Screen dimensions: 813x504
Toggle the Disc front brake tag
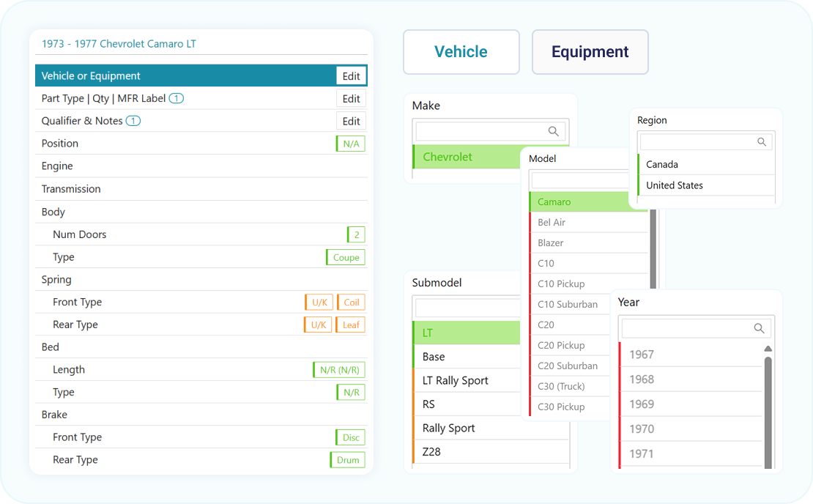pos(351,438)
